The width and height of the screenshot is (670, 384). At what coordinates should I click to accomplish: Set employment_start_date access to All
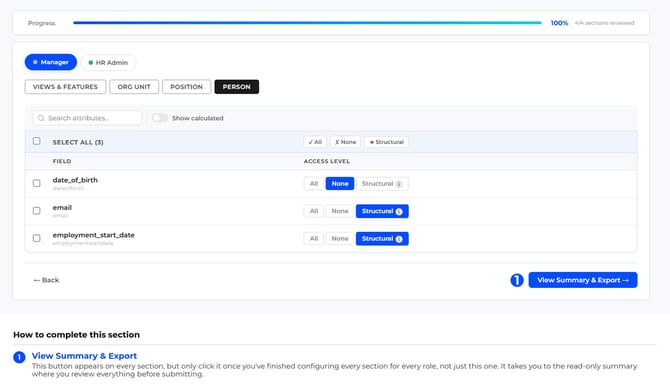click(314, 238)
